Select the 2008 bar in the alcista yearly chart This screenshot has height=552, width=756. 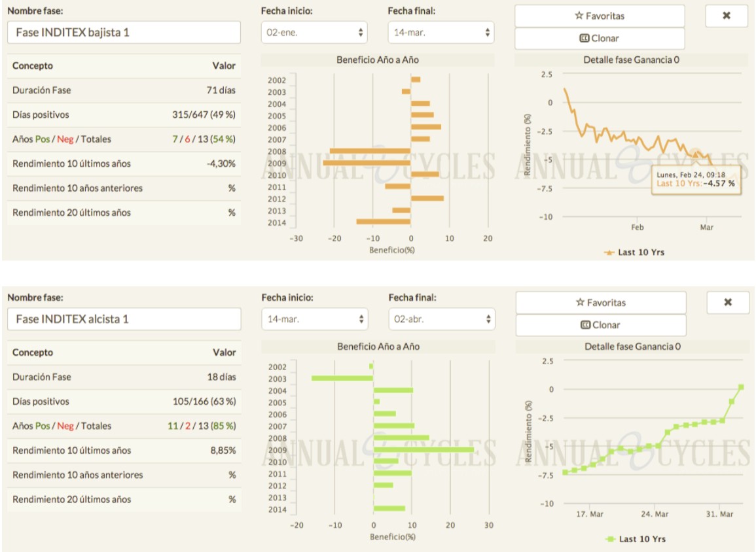(402, 438)
